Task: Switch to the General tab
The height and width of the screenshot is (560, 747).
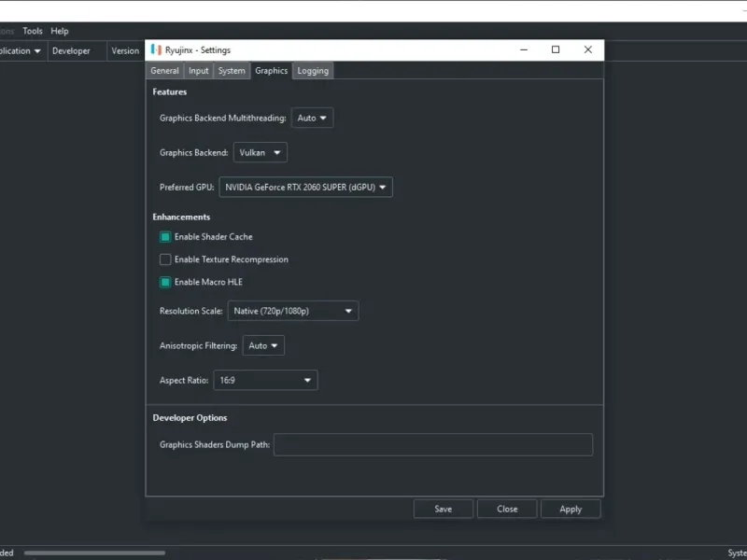Action: coord(164,71)
